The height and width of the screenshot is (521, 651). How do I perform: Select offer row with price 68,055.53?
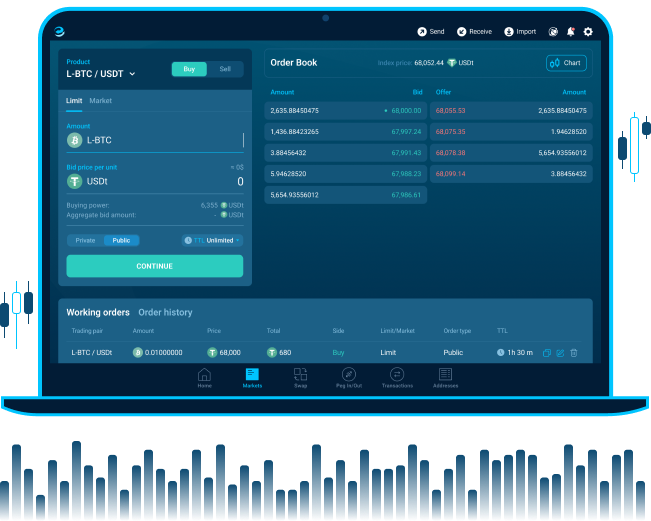click(511, 111)
